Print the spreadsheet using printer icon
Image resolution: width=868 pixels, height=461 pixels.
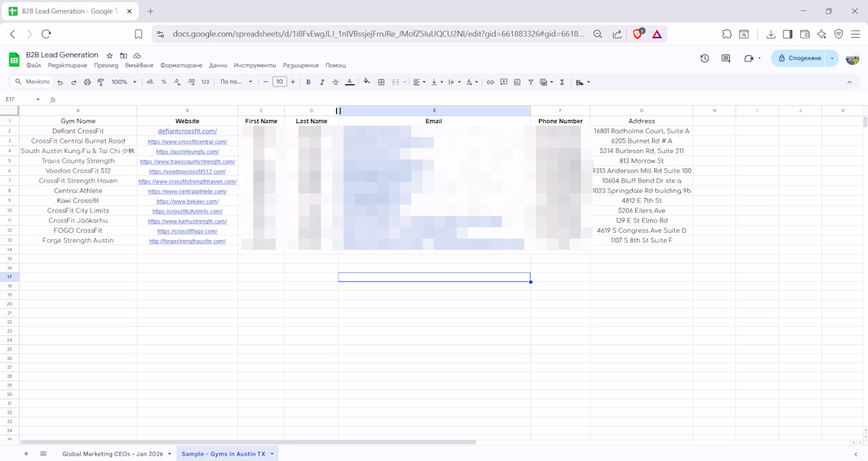[87, 82]
